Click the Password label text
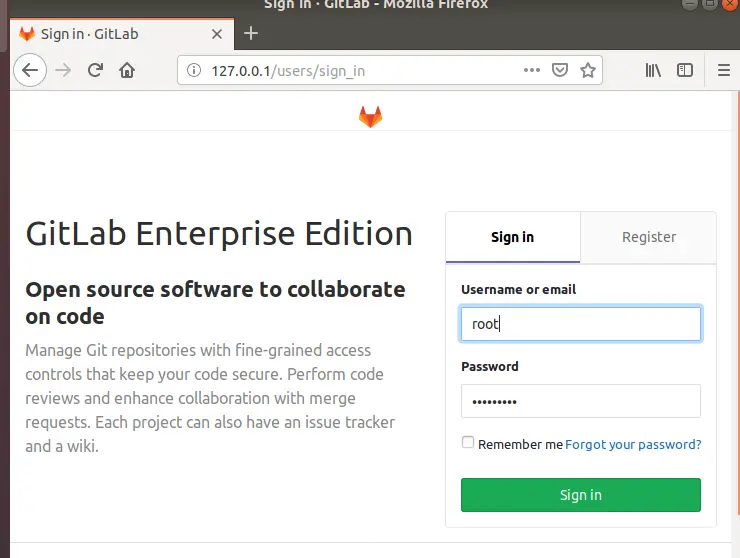This screenshot has width=740, height=558. tap(489, 366)
